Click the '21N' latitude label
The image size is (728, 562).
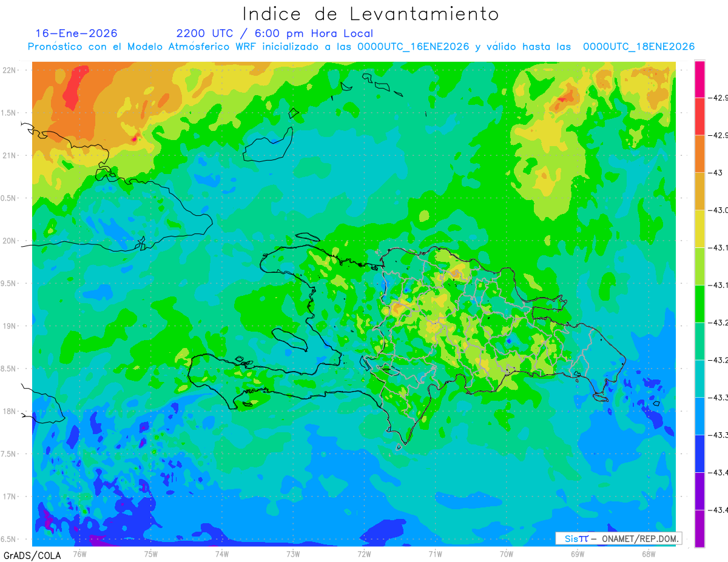click(10, 155)
